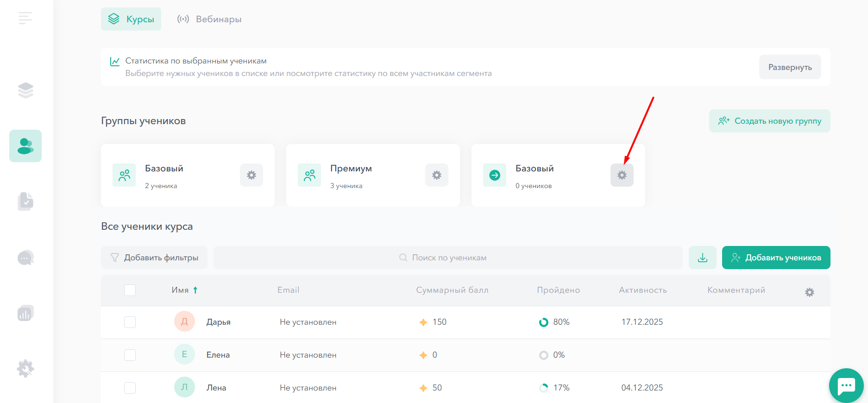Click Создать новую группу button
The image size is (868, 403).
(x=769, y=121)
